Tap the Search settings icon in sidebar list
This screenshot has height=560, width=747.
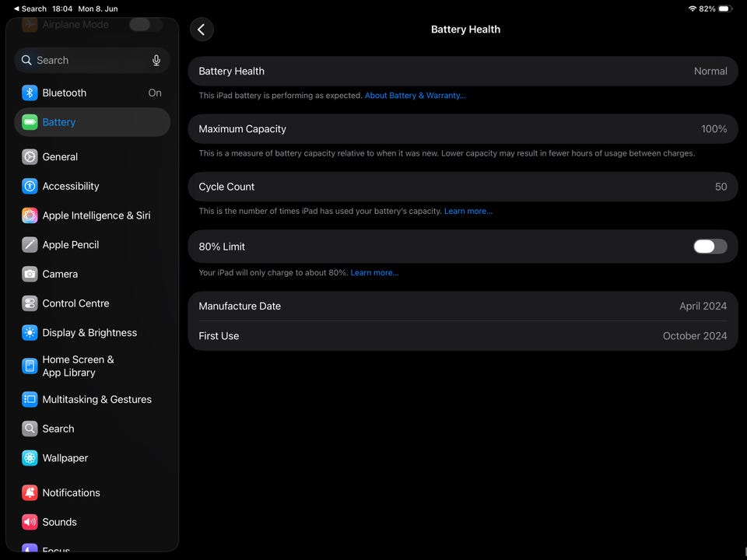click(30, 429)
